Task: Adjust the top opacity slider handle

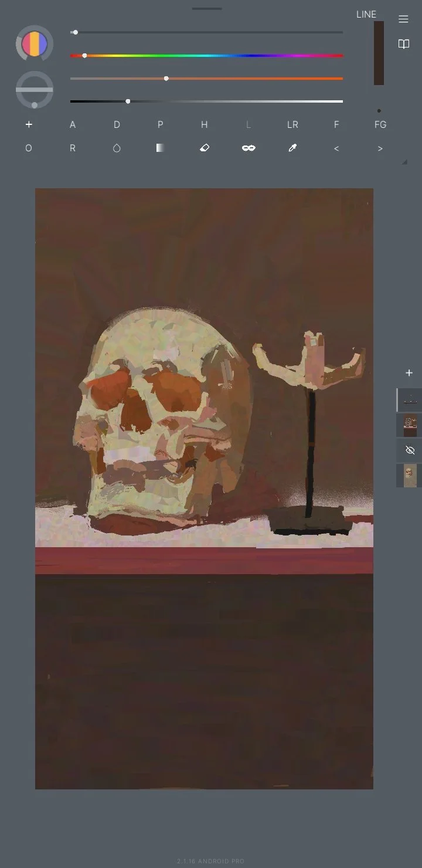Action: coord(75,32)
